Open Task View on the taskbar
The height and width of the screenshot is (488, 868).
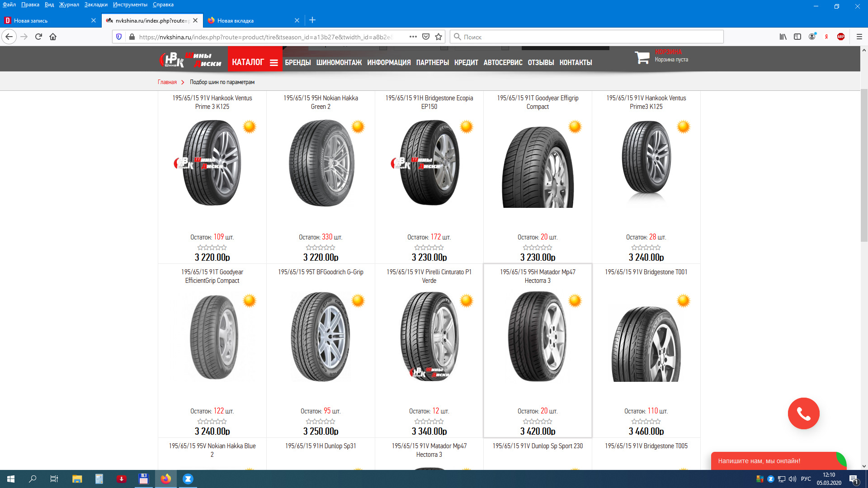click(x=54, y=479)
